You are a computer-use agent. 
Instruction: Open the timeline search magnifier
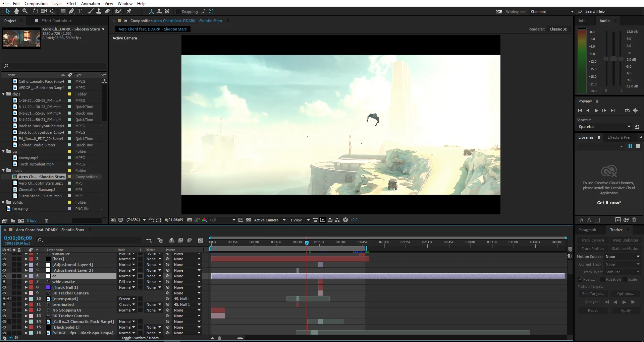(40, 240)
